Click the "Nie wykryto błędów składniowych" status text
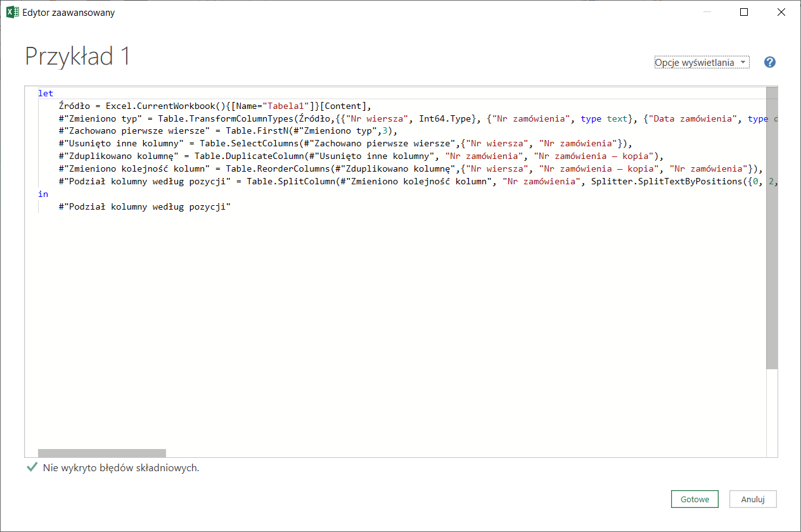Image resolution: width=801 pixels, height=532 pixels. (121, 469)
